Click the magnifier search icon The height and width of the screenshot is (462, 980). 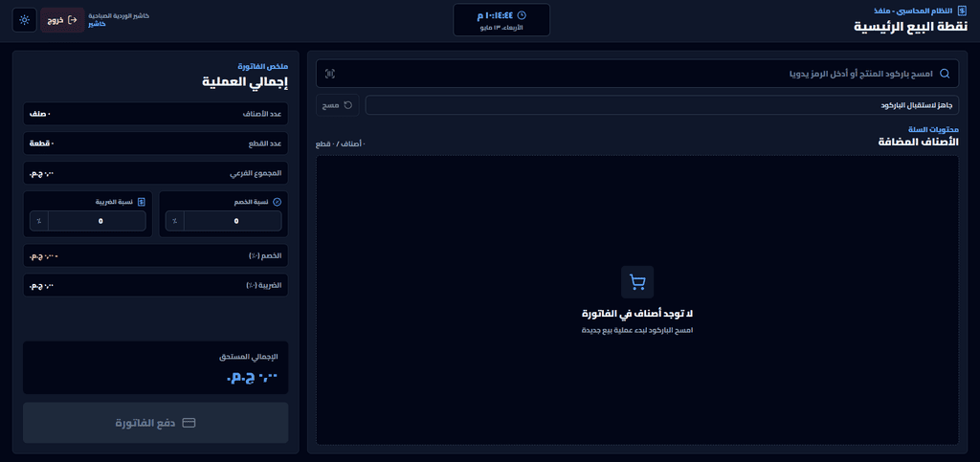945,74
